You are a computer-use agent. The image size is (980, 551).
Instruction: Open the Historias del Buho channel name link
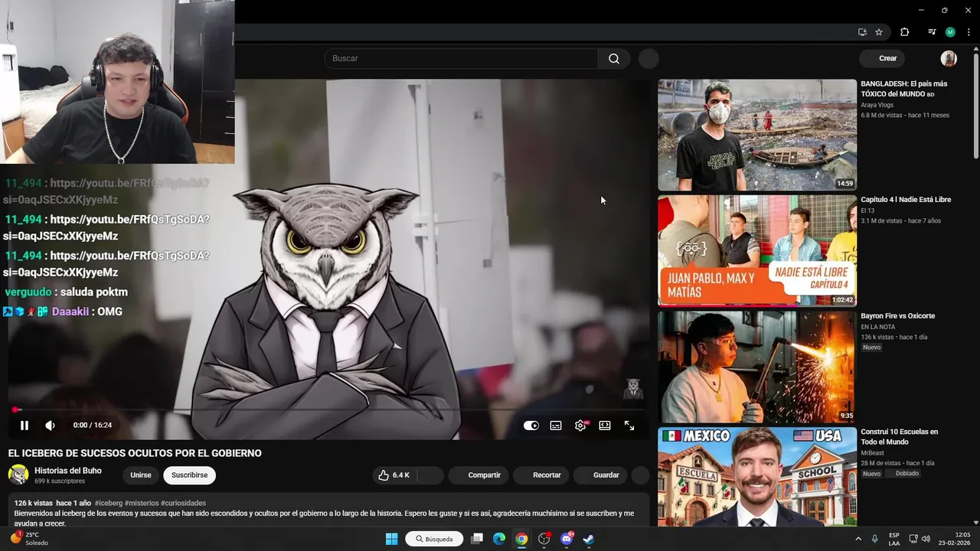coord(68,471)
